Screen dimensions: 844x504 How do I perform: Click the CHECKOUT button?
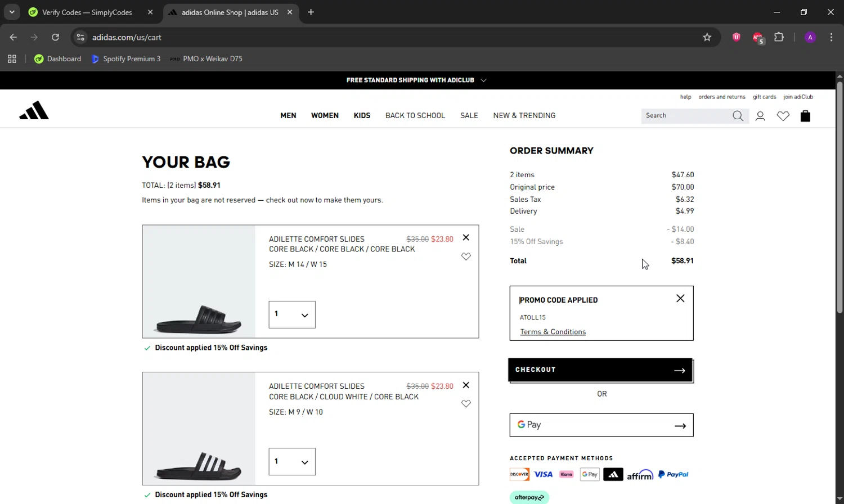coord(601,370)
